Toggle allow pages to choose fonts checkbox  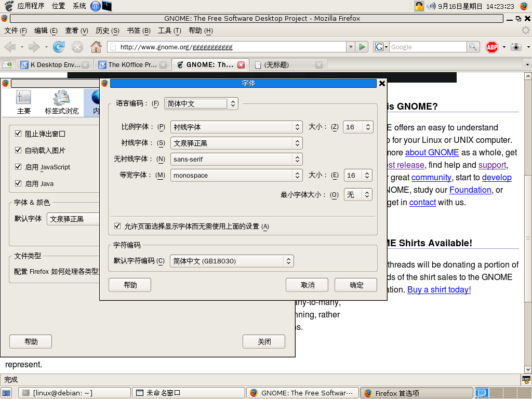point(117,226)
